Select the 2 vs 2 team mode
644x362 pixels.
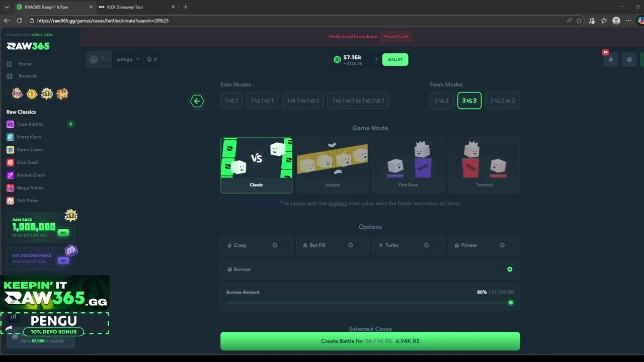[x=442, y=101]
